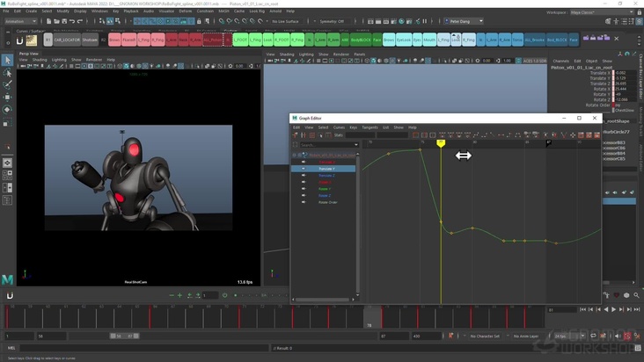The image size is (644, 362).
Task: Open the Tangents menu in Graph Editor
Action: point(370,127)
